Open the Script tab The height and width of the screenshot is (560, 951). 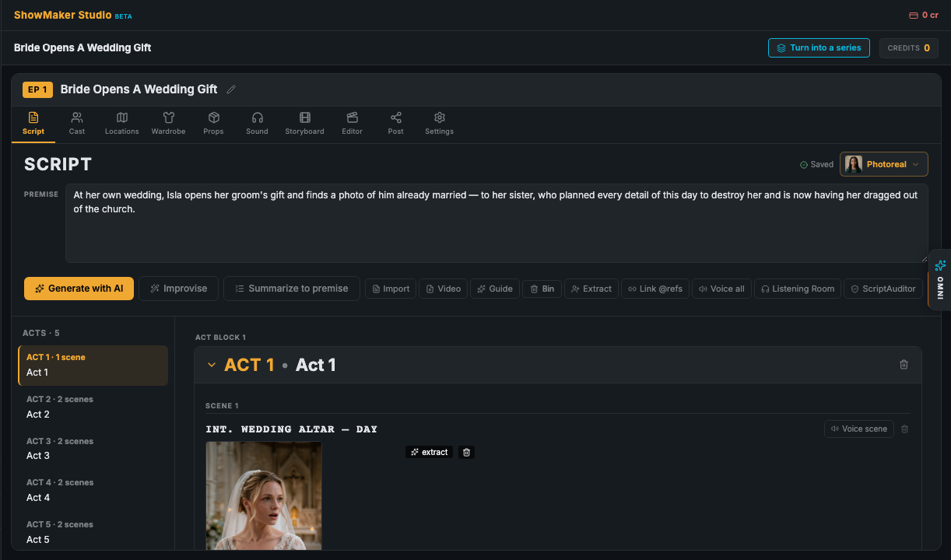(x=33, y=124)
